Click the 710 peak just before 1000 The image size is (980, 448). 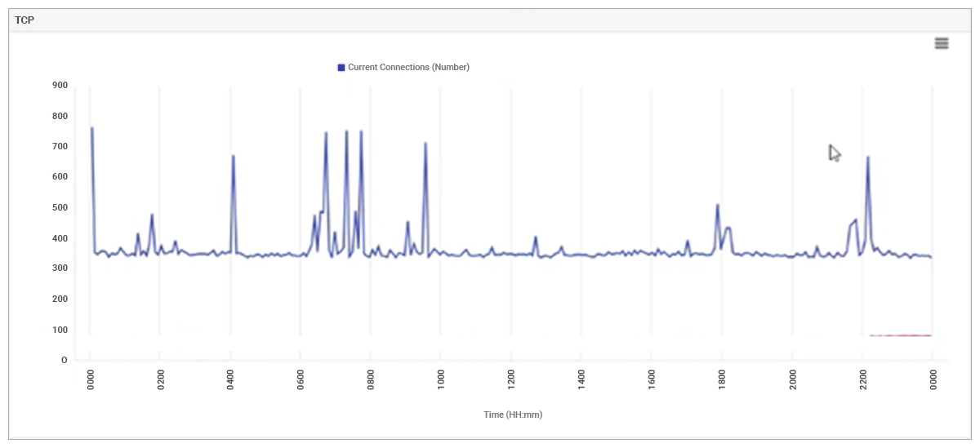(x=425, y=144)
